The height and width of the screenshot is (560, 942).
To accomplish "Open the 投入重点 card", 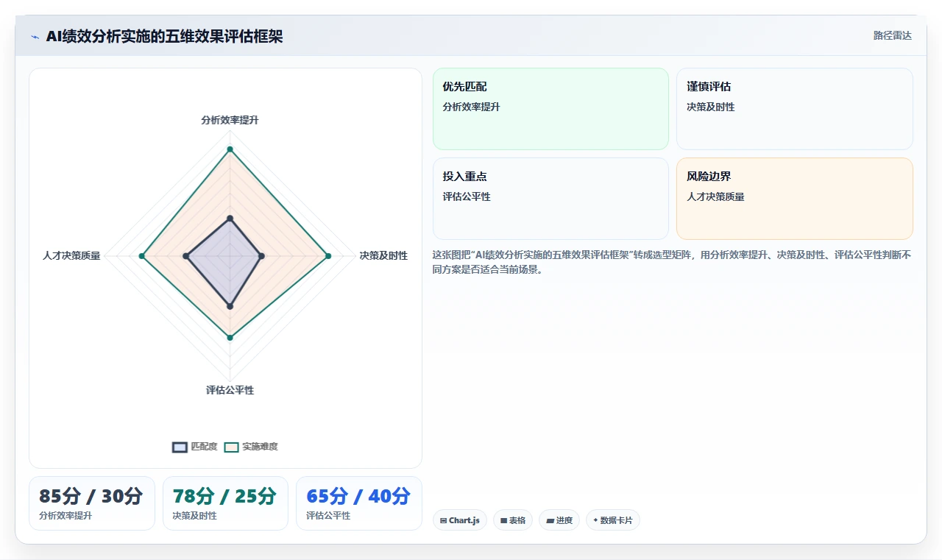I will click(x=550, y=199).
